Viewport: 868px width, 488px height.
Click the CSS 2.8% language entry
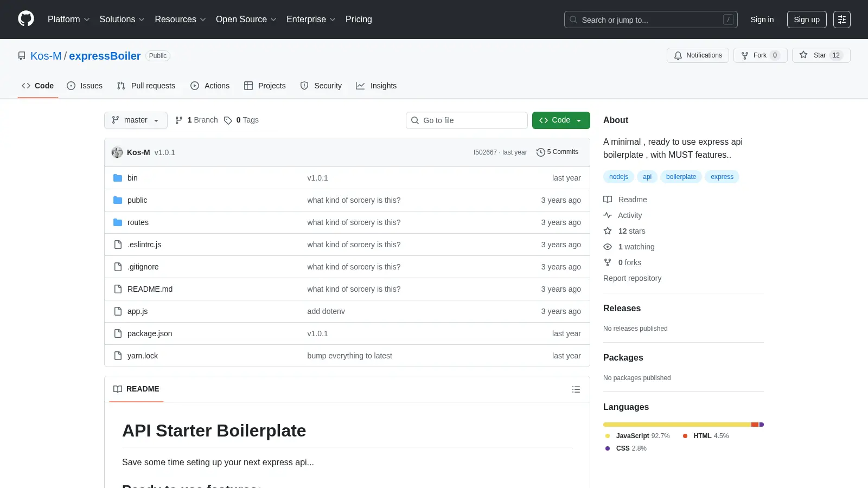click(626, 448)
